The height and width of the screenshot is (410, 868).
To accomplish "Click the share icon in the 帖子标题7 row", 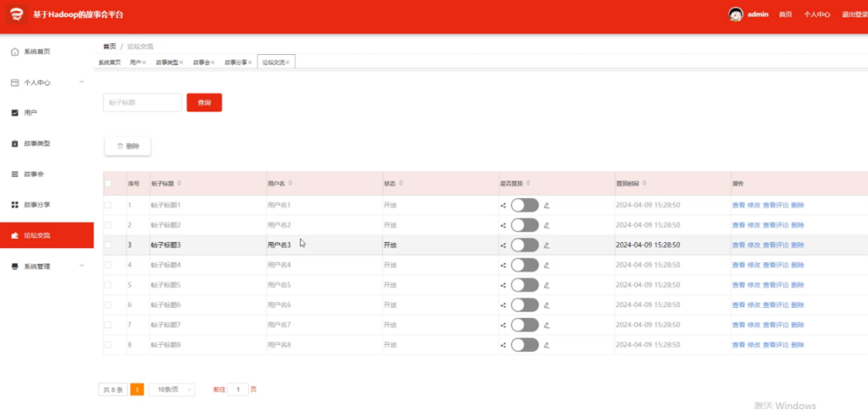I will [503, 324].
